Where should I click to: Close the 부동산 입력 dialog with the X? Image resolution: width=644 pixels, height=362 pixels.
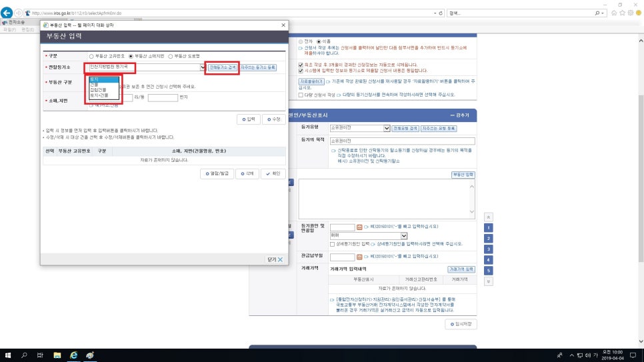pos(283,25)
